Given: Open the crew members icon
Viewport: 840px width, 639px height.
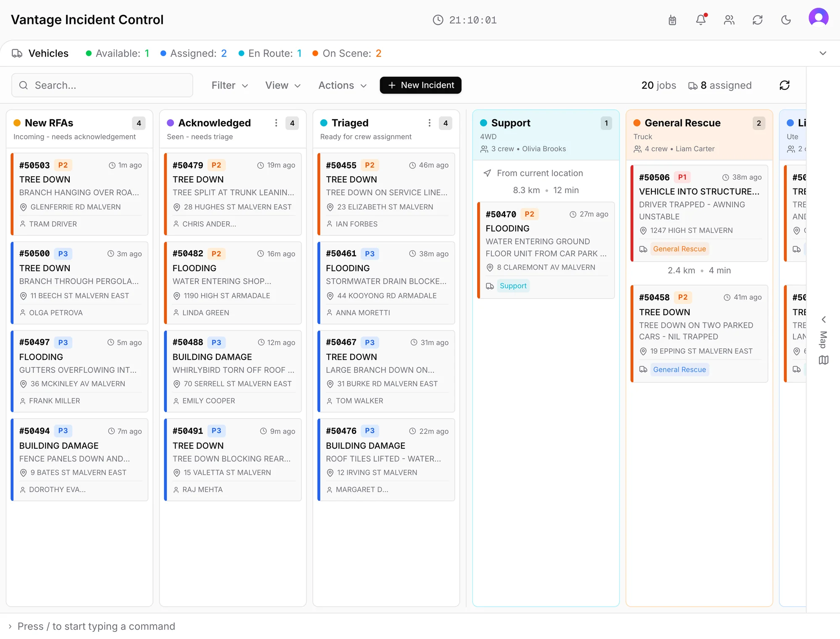Looking at the screenshot, I should click(729, 20).
